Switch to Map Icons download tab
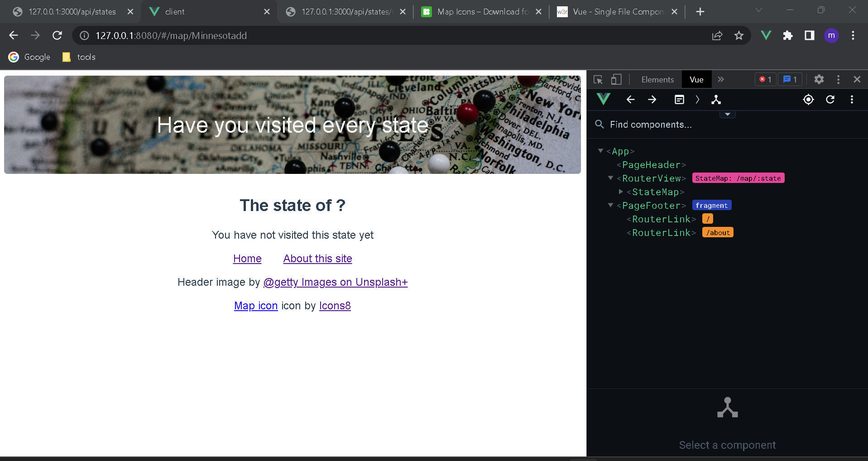This screenshot has width=868, height=461. point(481,12)
